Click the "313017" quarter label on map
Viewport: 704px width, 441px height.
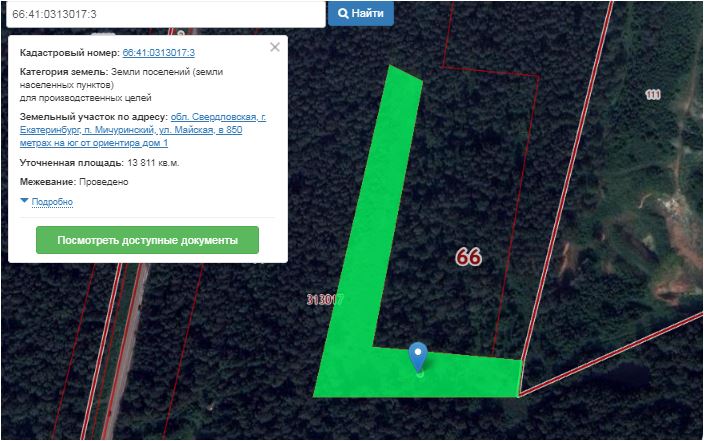coord(325,300)
